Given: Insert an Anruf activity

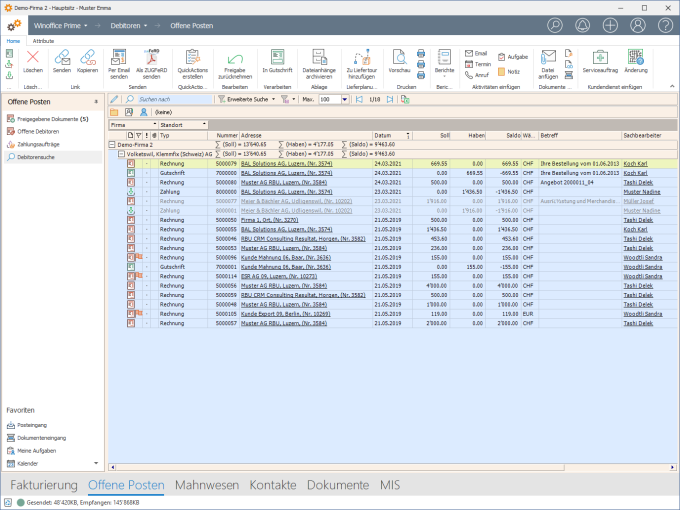Looking at the screenshot, I should tap(477, 75).
